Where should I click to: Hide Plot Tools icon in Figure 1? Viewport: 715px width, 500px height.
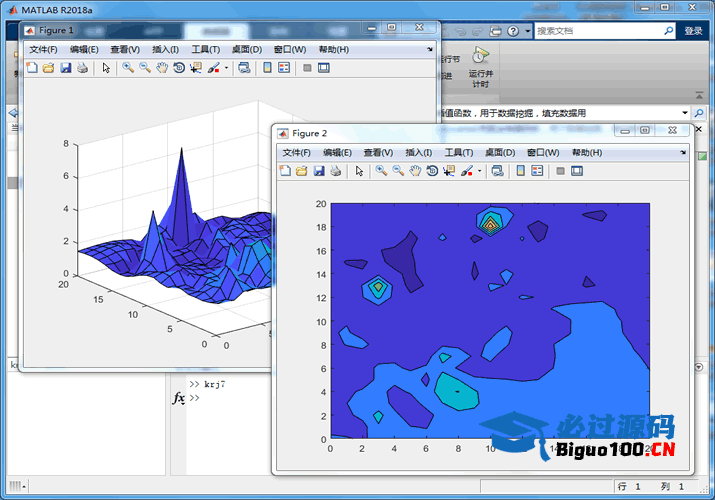[x=307, y=68]
